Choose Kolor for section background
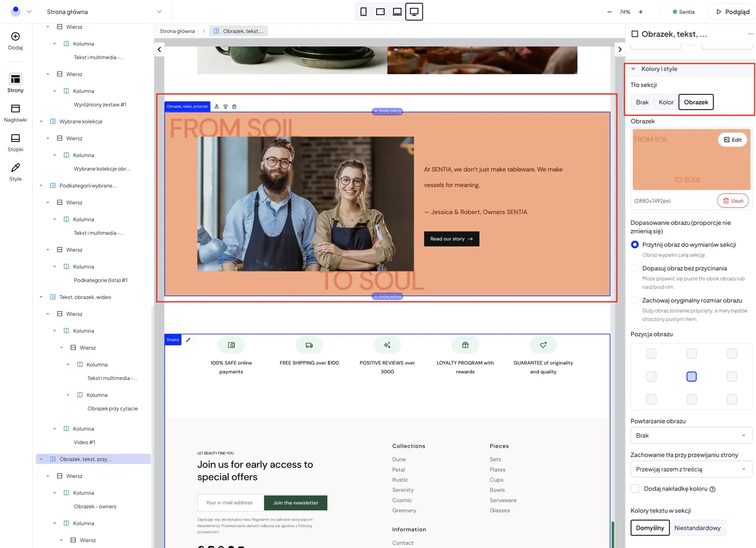This screenshot has width=756, height=548. coord(666,102)
